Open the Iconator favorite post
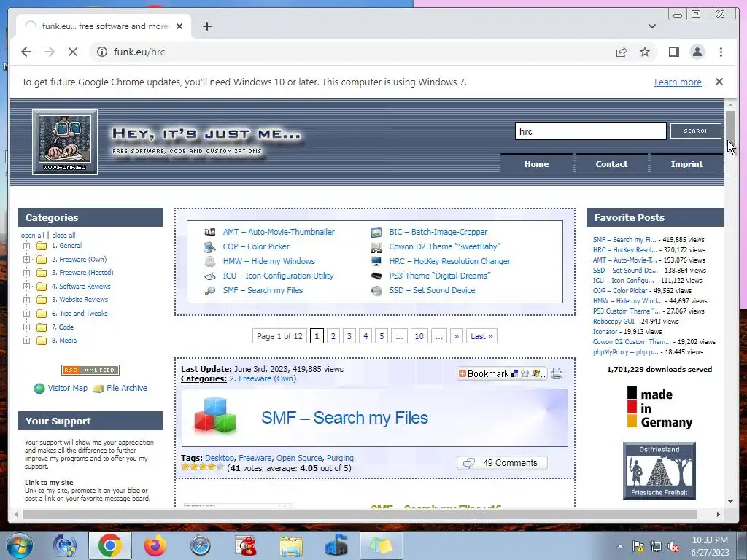Image resolution: width=747 pixels, height=560 pixels. coord(605,332)
